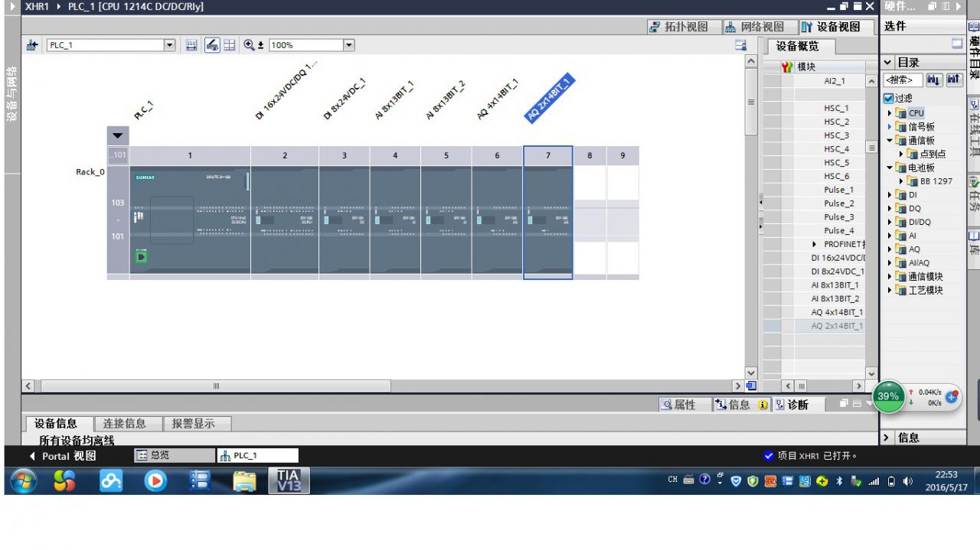Expand the CPU catalog folder
This screenshot has height=550, width=980.
[x=890, y=113]
